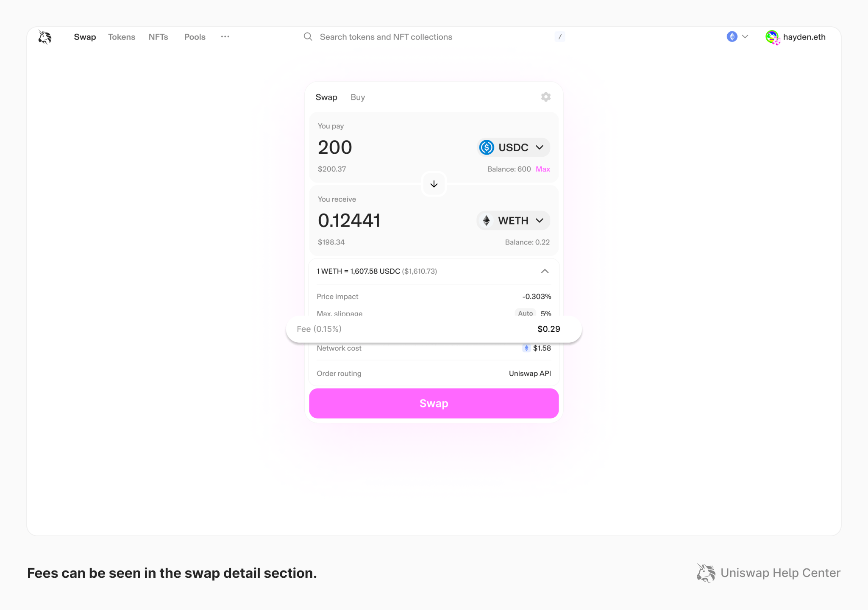The height and width of the screenshot is (610, 868).
Task: Toggle Auto slippage mode
Action: point(525,313)
